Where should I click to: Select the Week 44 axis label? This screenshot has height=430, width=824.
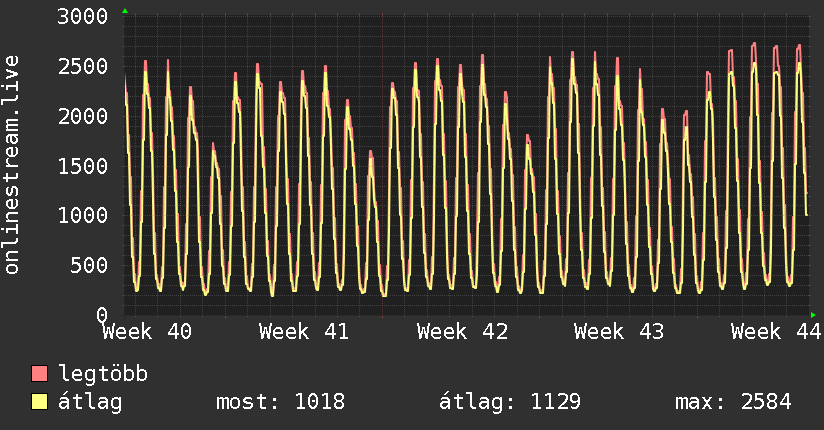point(776,332)
